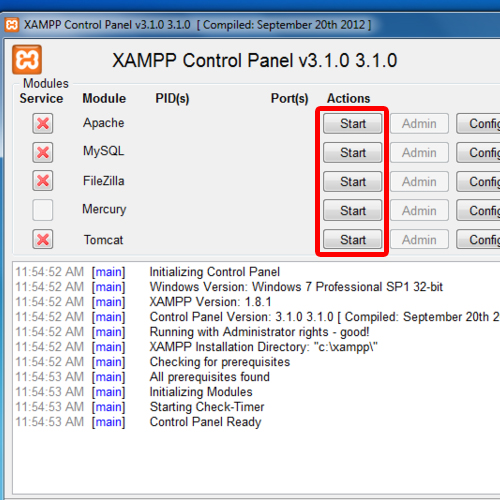The height and width of the screenshot is (500, 500).
Task: Open the FileZilla Admin button
Action: tap(419, 182)
